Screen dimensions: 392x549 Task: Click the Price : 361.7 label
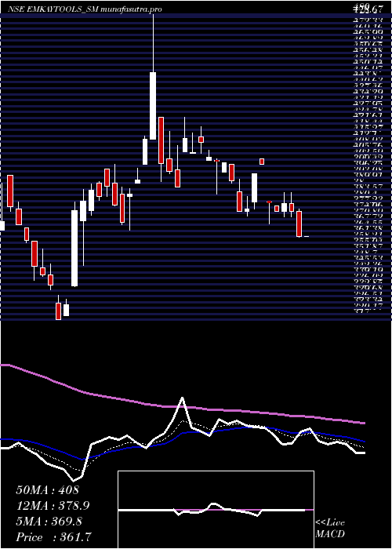[54, 537]
